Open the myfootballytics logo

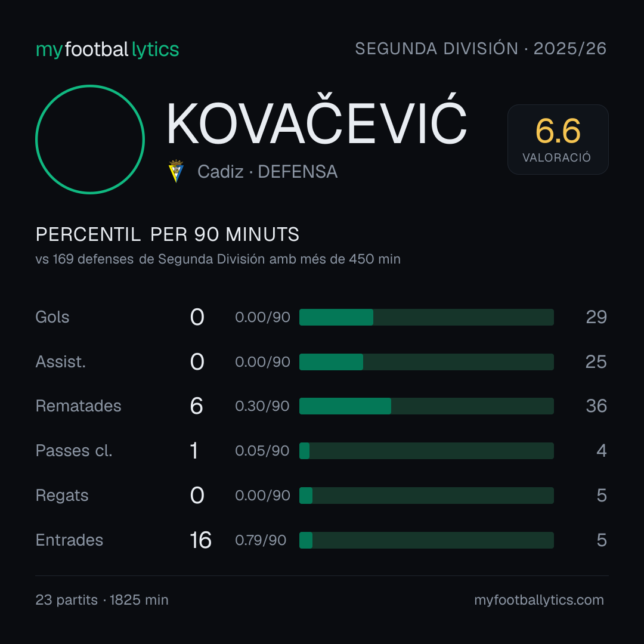tap(107, 49)
